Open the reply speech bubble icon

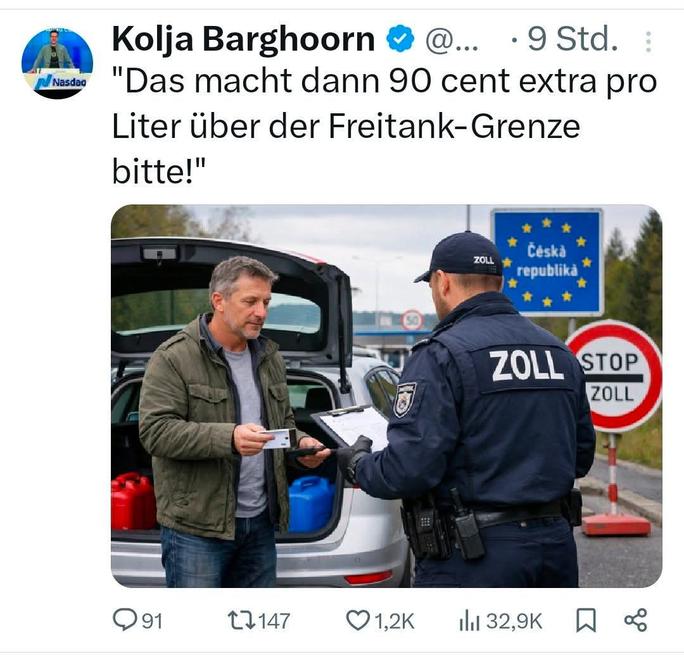pyautogui.click(x=125, y=620)
